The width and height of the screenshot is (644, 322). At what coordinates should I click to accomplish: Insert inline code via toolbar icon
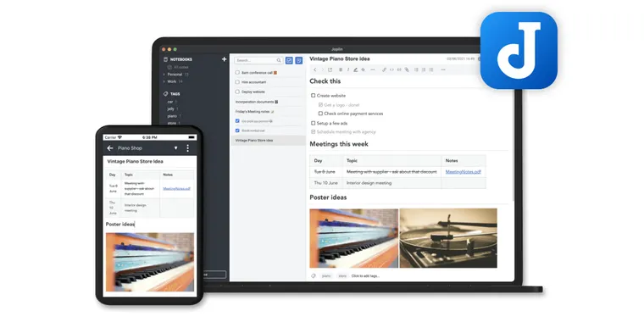point(391,69)
